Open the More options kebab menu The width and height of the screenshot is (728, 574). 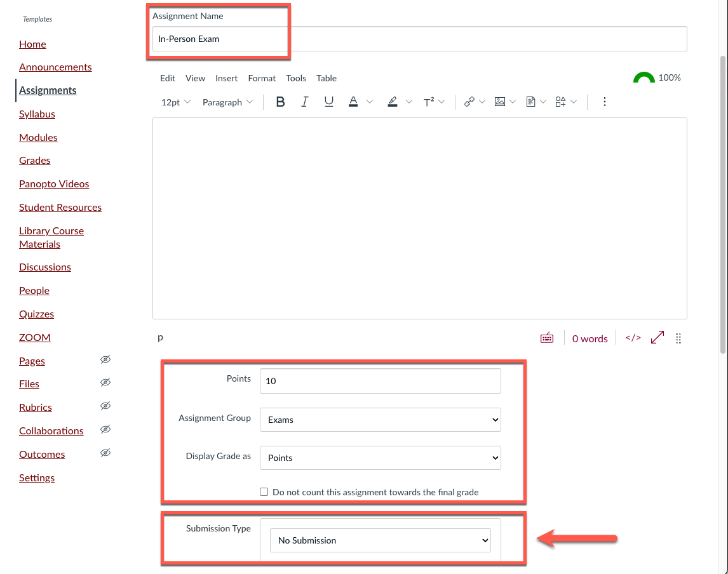(x=605, y=102)
